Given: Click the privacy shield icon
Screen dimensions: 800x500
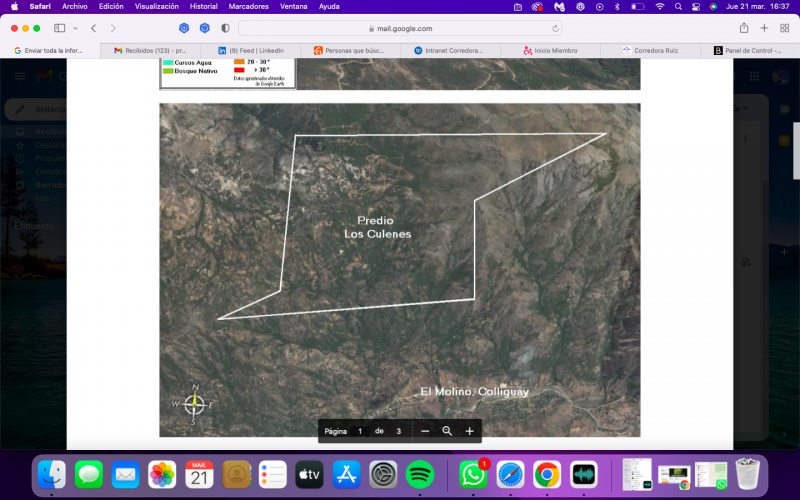Looking at the screenshot, I should (x=225, y=28).
